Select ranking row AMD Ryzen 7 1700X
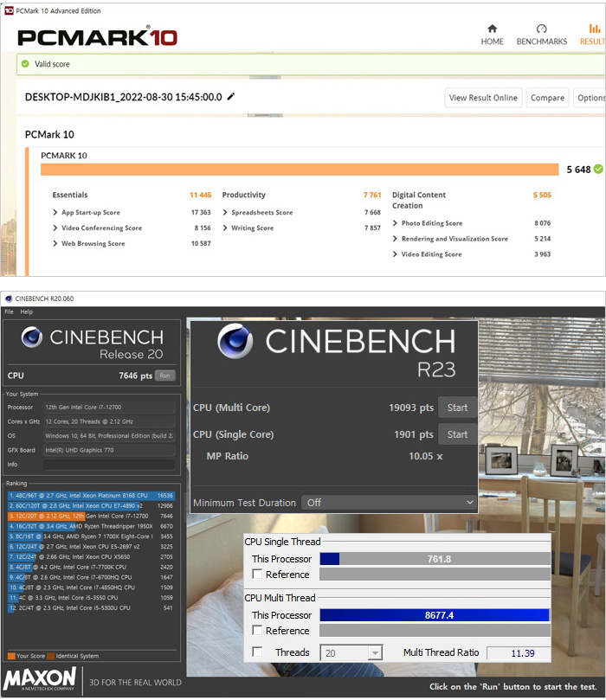 tap(91, 536)
